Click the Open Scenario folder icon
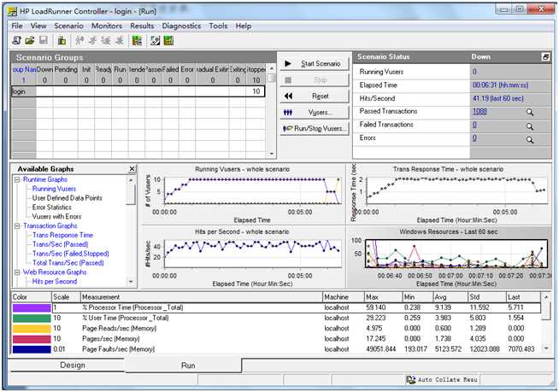Screen dimensions: 559x392 (x=30, y=40)
